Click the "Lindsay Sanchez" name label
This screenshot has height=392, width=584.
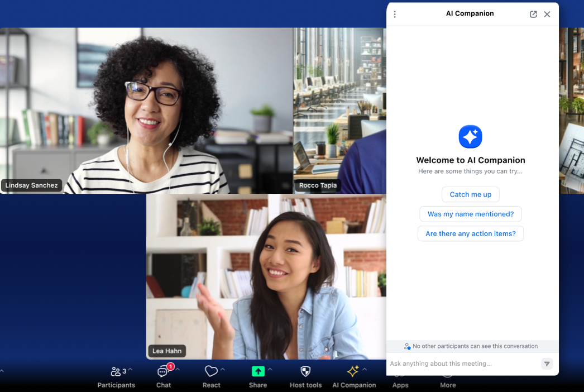click(31, 185)
